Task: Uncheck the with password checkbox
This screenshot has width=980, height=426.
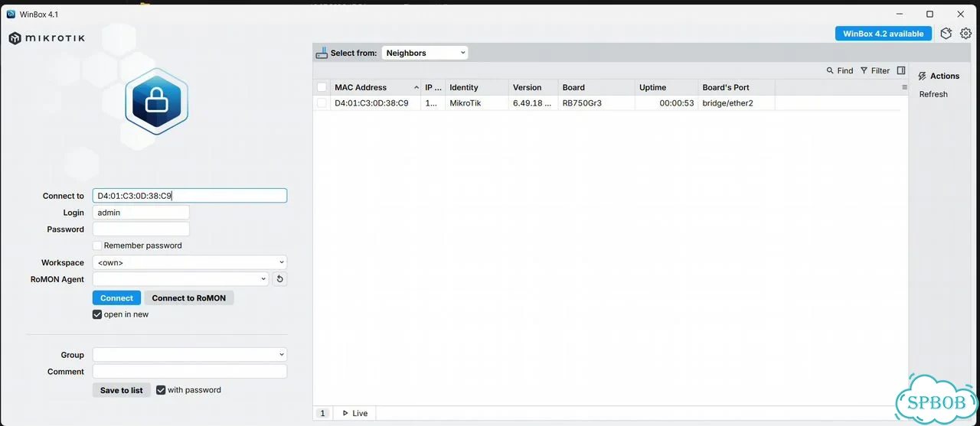Action: click(161, 390)
